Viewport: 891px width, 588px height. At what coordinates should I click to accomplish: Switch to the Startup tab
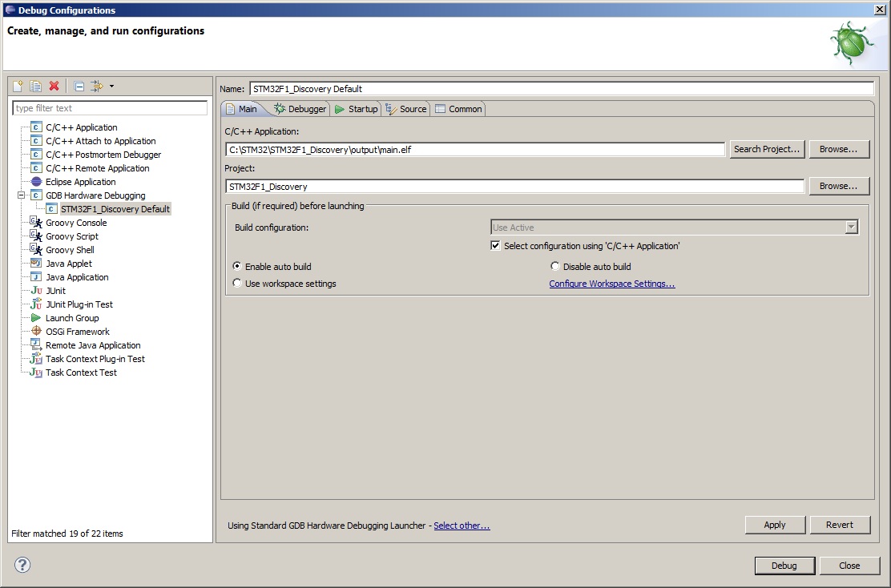click(357, 109)
